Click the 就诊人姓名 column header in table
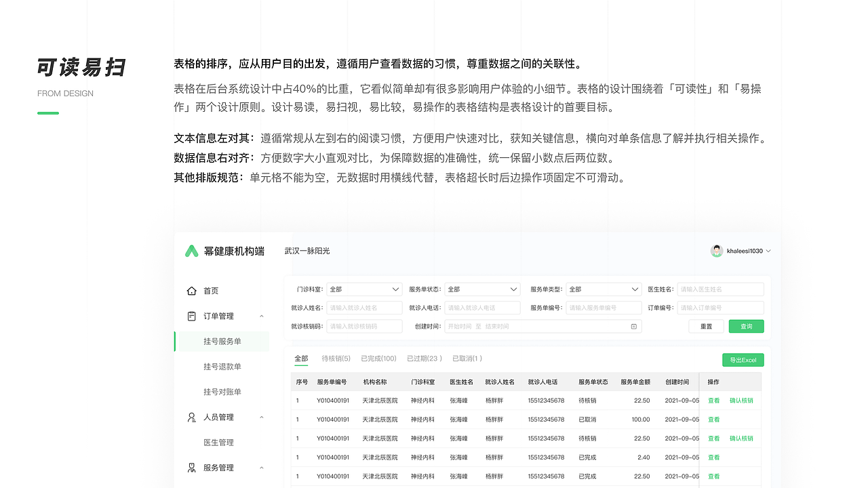Screen dimensions: 868x488 (x=500, y=382)
